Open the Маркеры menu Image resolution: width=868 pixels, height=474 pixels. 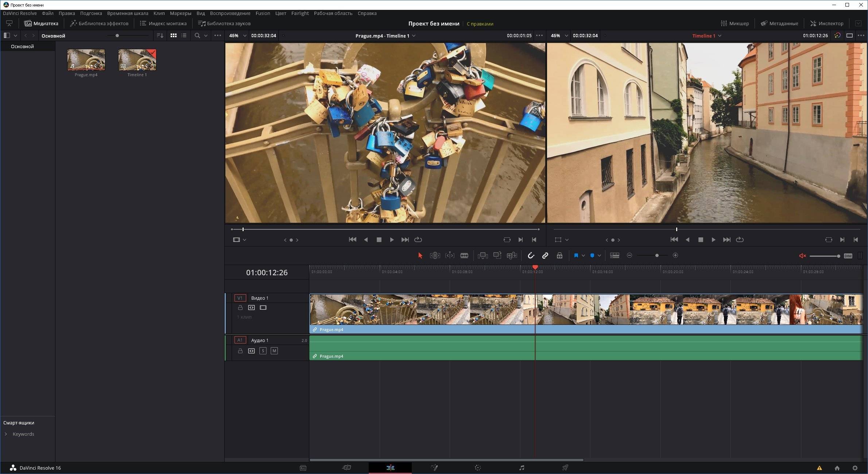pyautogui.click(x=181, y=13)
